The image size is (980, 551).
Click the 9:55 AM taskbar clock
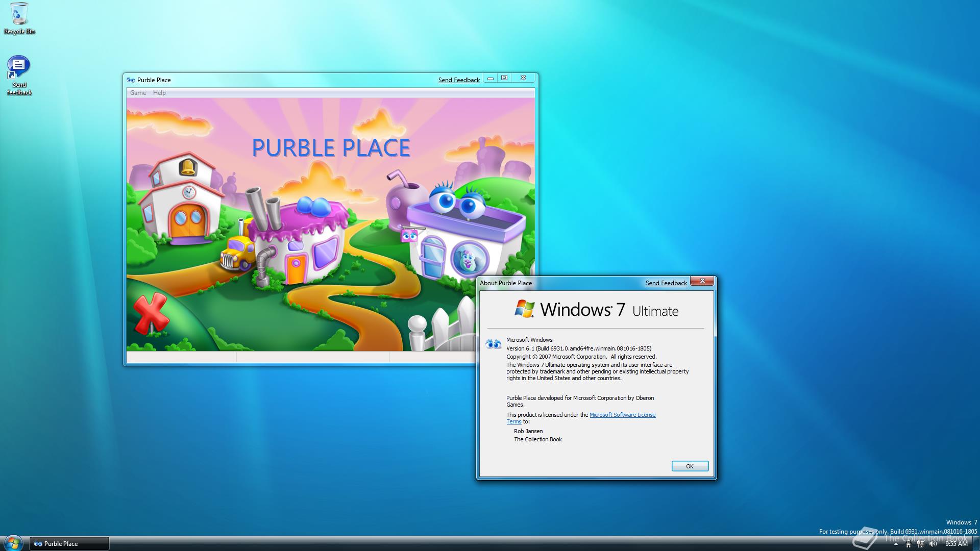point(956,544)
